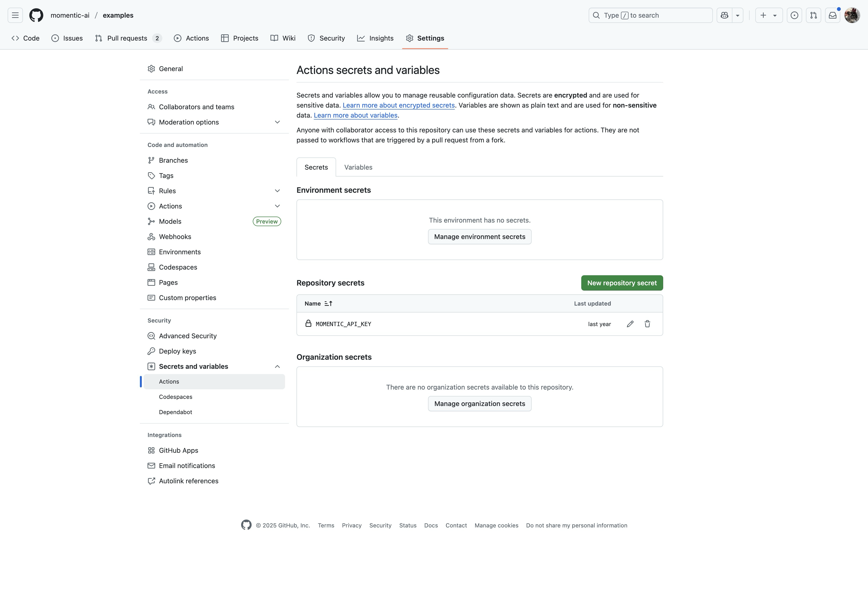Focus the Type / to search field
Image resolution: width=868 pixels, height=604 pixels.
pyautogui.click(x=650, y=16)
